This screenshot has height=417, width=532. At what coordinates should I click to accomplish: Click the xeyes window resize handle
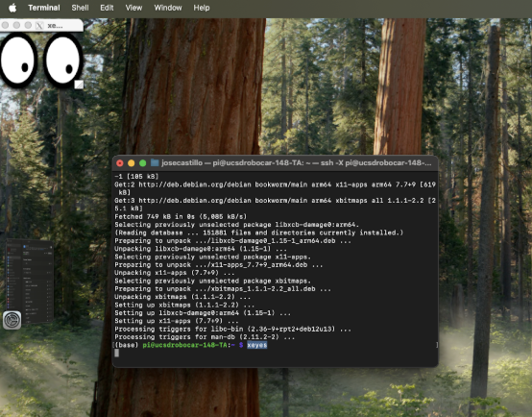[x=79, y=85]
